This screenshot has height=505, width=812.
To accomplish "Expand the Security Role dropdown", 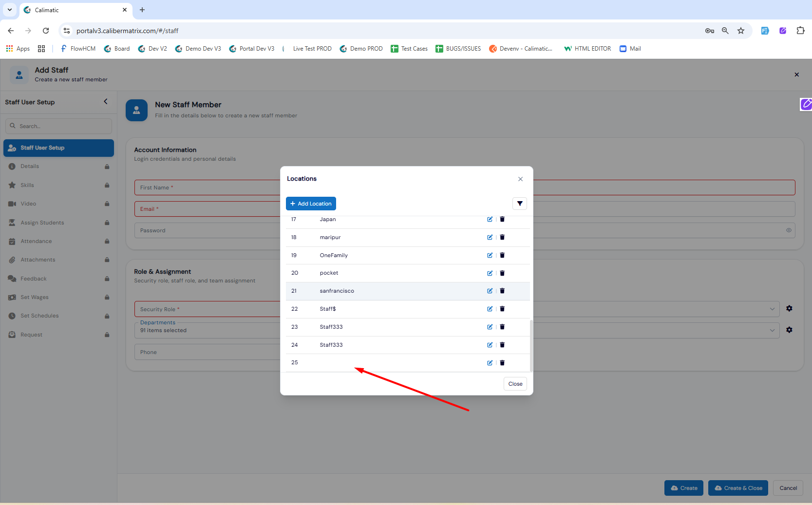I will click(x=772, y=309).
